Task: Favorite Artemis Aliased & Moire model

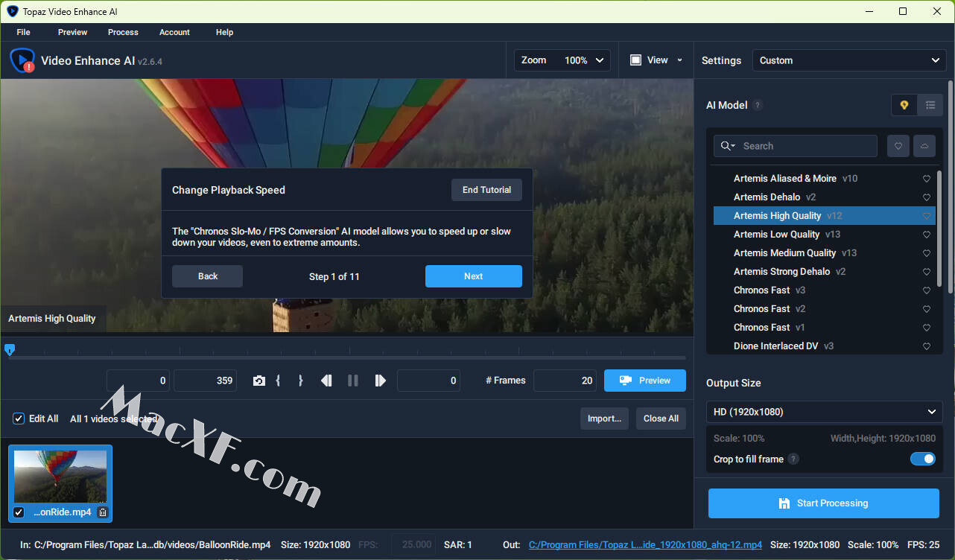Action: 927,179
